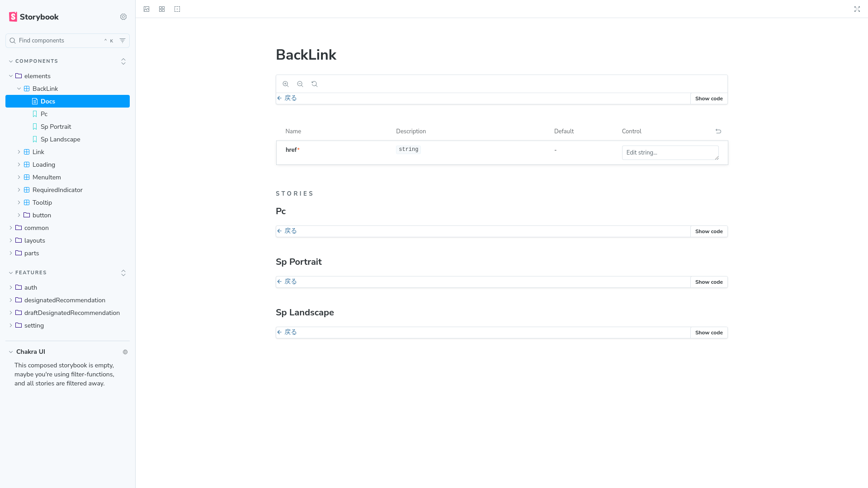This screenshot has height=488, width=868.
Task: Show code for the Pc story
Action: (709, 231)
